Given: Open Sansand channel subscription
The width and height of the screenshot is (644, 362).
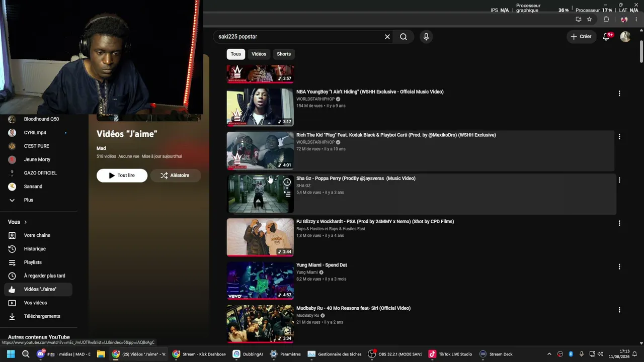Looking at the screenshot, I should [38, 187].
